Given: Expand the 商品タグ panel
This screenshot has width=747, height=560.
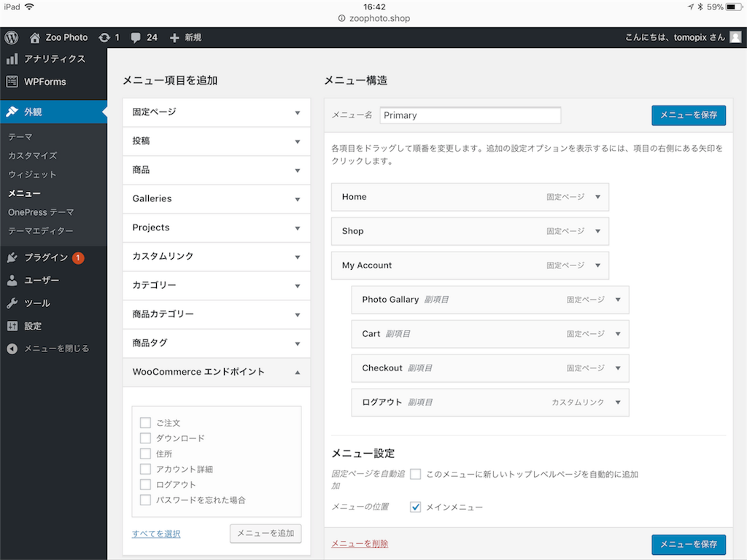Looking at the screenshot, I should pyautogui.click(x=216, y=343).
